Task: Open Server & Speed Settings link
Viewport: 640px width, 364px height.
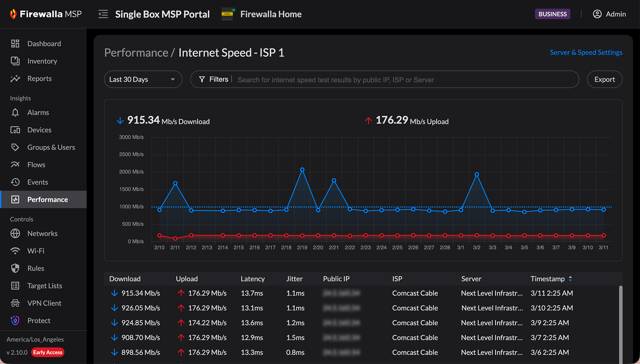Action: click(586, 52)
